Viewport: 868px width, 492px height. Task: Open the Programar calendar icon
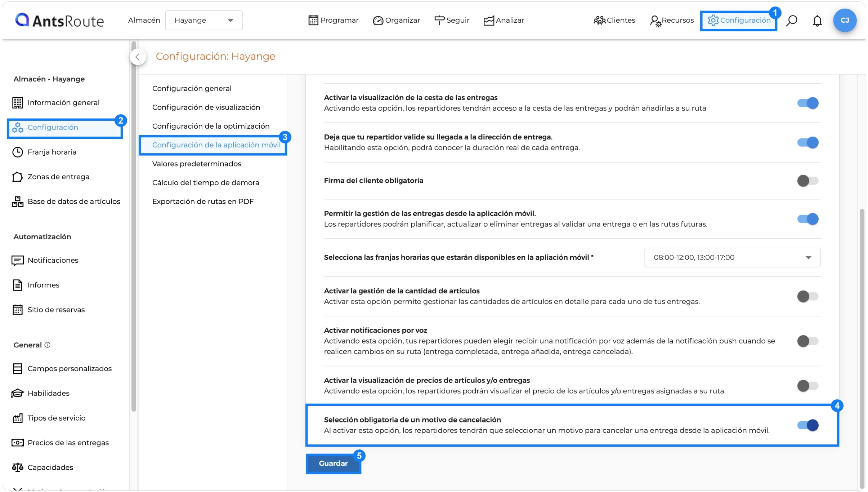313,20
